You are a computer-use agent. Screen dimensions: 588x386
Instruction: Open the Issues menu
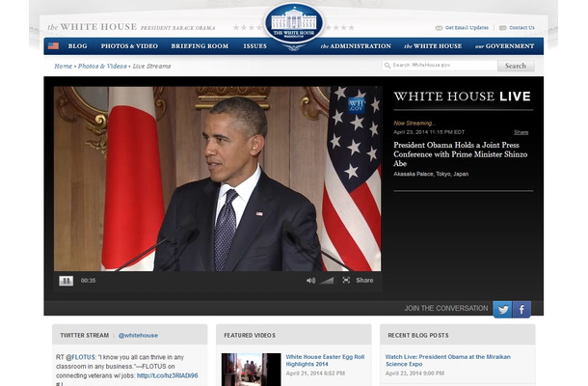(x=255, y=45)
